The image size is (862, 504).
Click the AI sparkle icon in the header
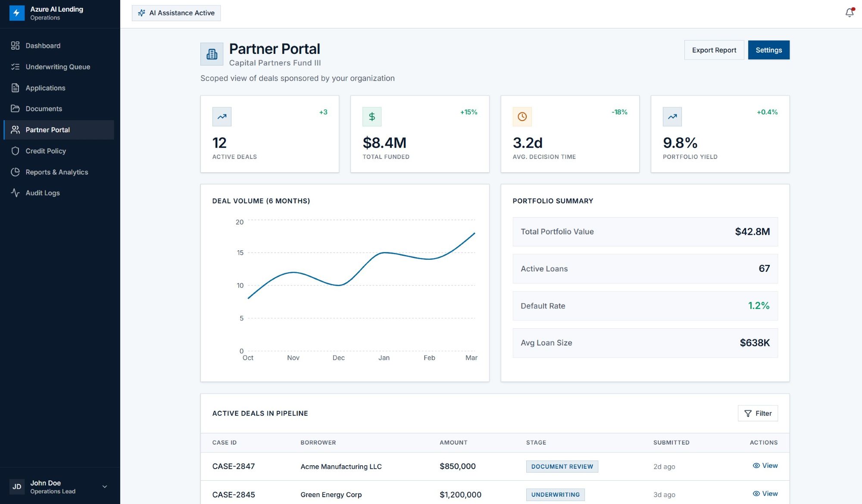[141, 13]
